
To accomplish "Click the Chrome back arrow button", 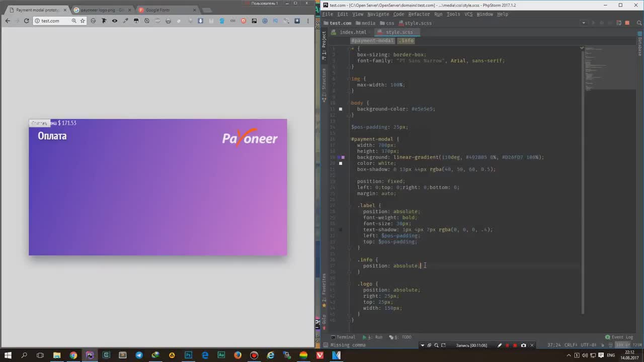I will [7, 21].
